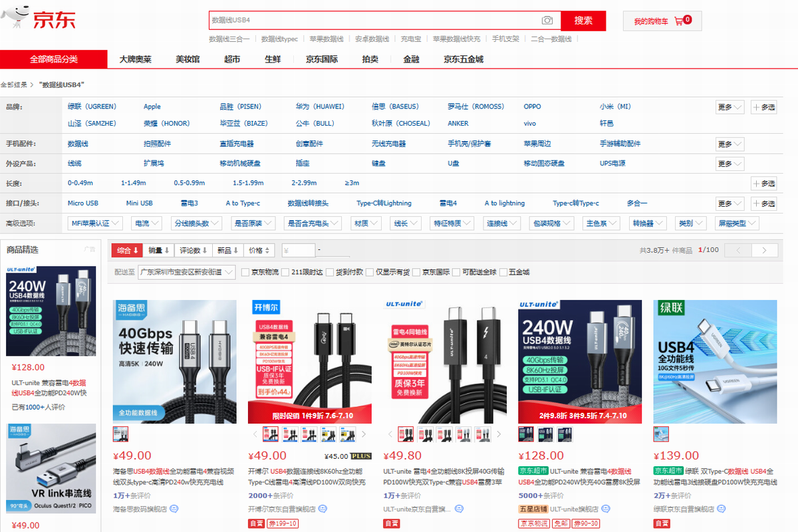
Task: Select variant thumbnail under 绿联 ¥139 item
Action: (x=661, y=434)
